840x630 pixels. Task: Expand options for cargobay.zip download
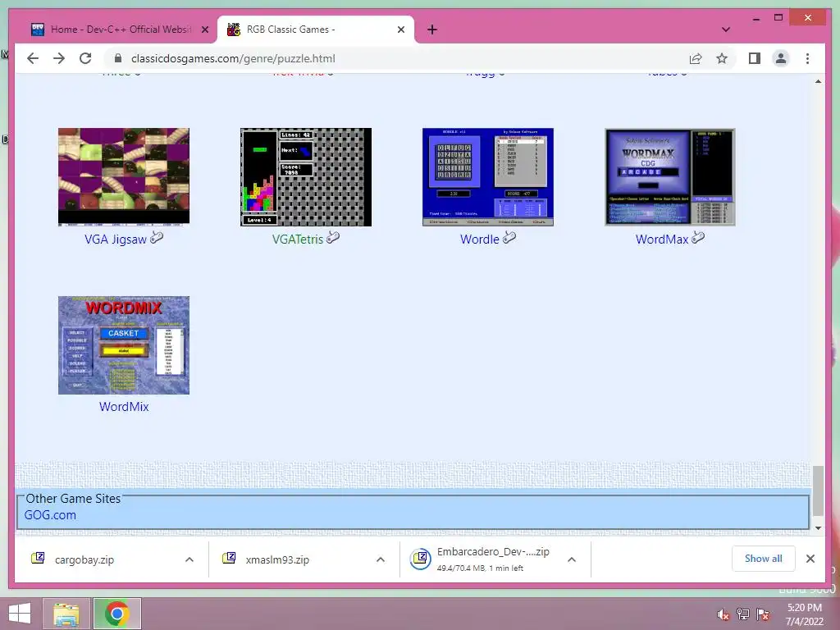click(x=189, y=559)
